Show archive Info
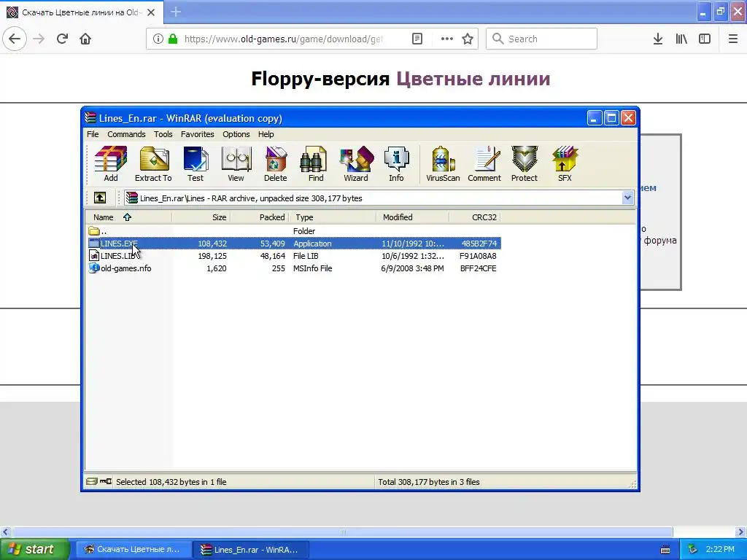Image resolution: width=747 pixels, height=560 pixels. click(x=396, y=164)
